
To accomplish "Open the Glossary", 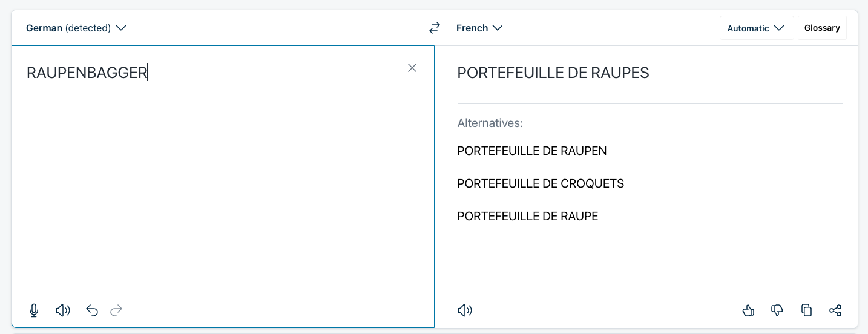I will click(x=821, y=28).
